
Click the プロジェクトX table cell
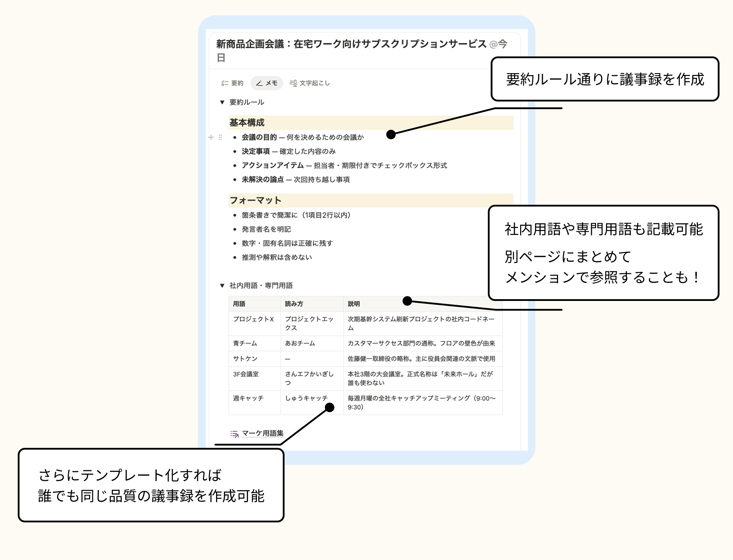pos(253,319)
